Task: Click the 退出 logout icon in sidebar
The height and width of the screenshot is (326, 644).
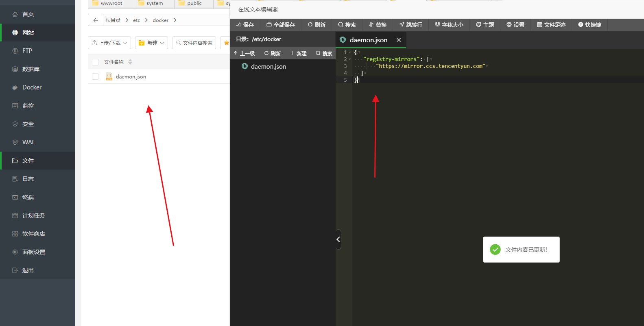Action: (x=15, y=270)
